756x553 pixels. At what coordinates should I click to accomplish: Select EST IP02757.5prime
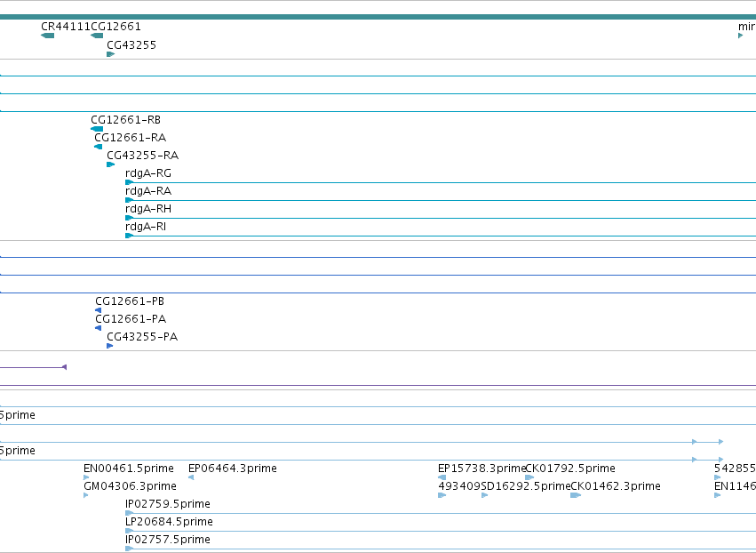[168, 540]
